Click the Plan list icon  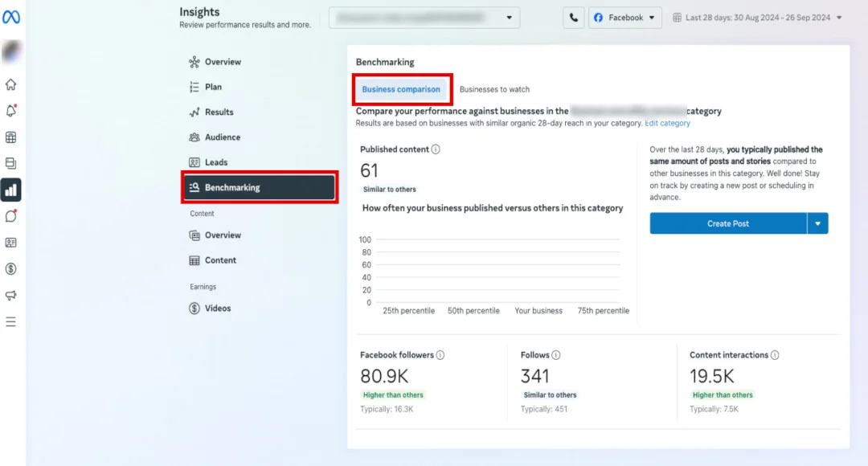(194, 87)
